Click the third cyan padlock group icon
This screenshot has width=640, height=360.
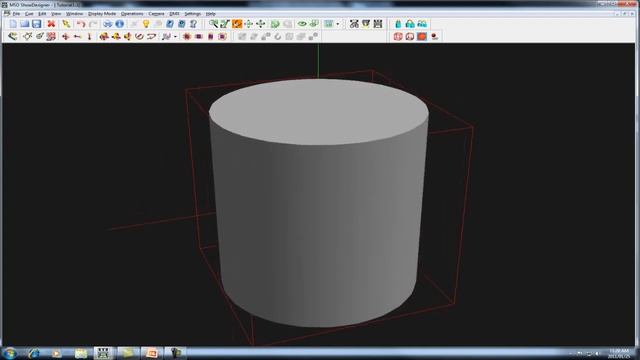point(422,24)
